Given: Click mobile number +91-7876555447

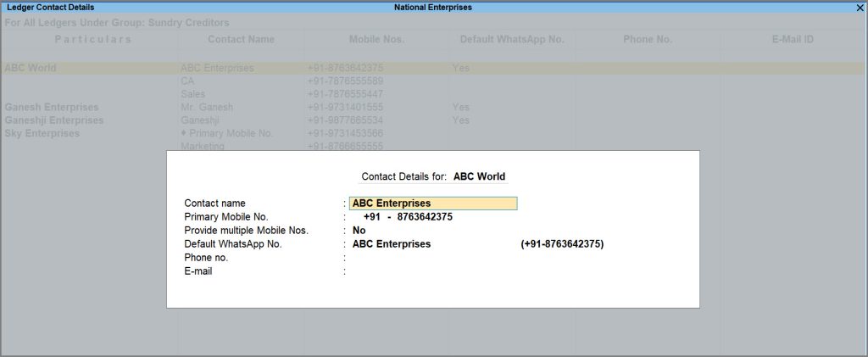Looking at the screenshot, I should coord(345,94).
